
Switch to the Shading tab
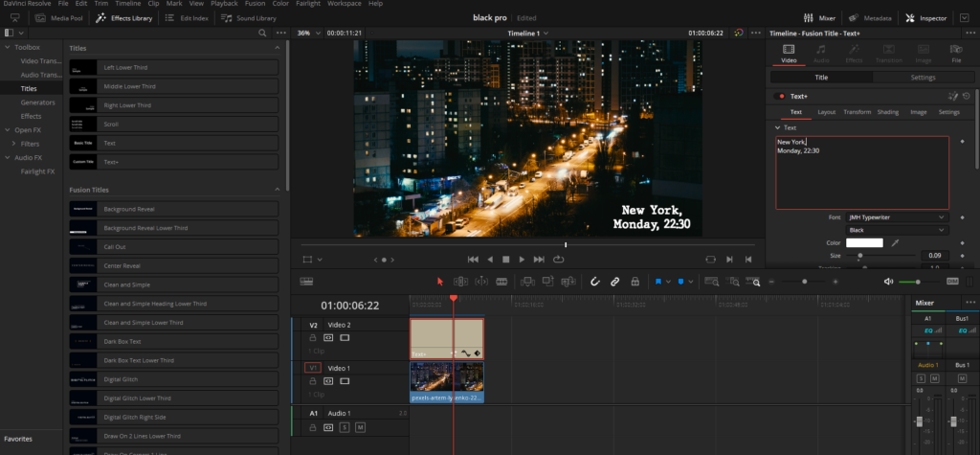[x=887, y=112]
